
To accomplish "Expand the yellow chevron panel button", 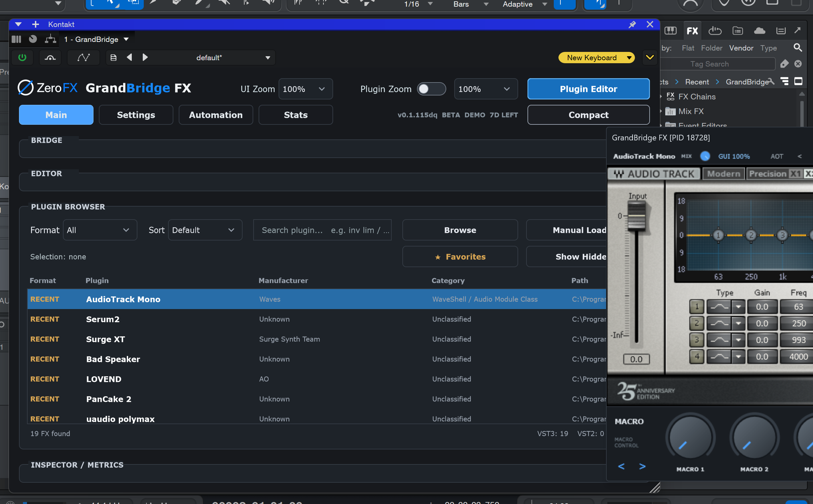I will click(650, 57).
